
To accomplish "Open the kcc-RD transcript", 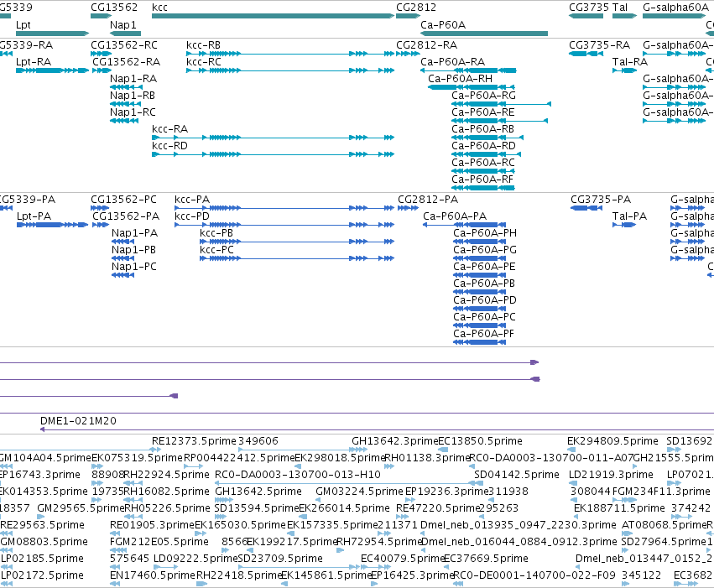I will point(273,154).
